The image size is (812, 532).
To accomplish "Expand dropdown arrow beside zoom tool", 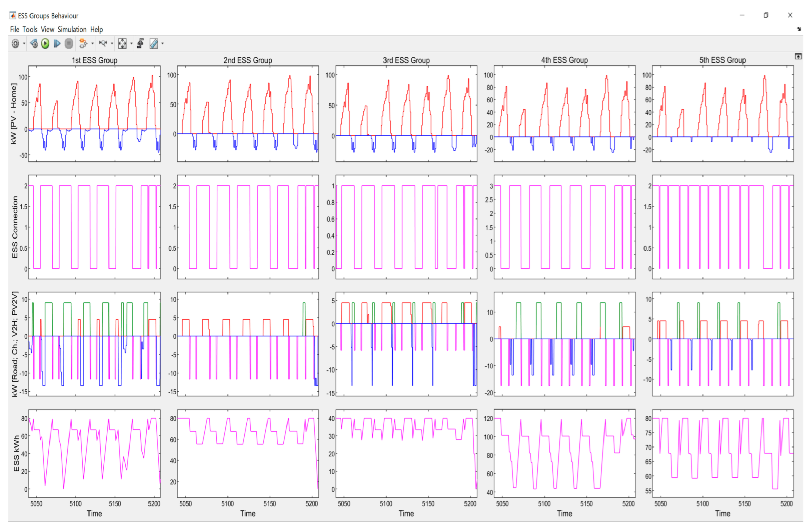I will click(x=112, y=44).
